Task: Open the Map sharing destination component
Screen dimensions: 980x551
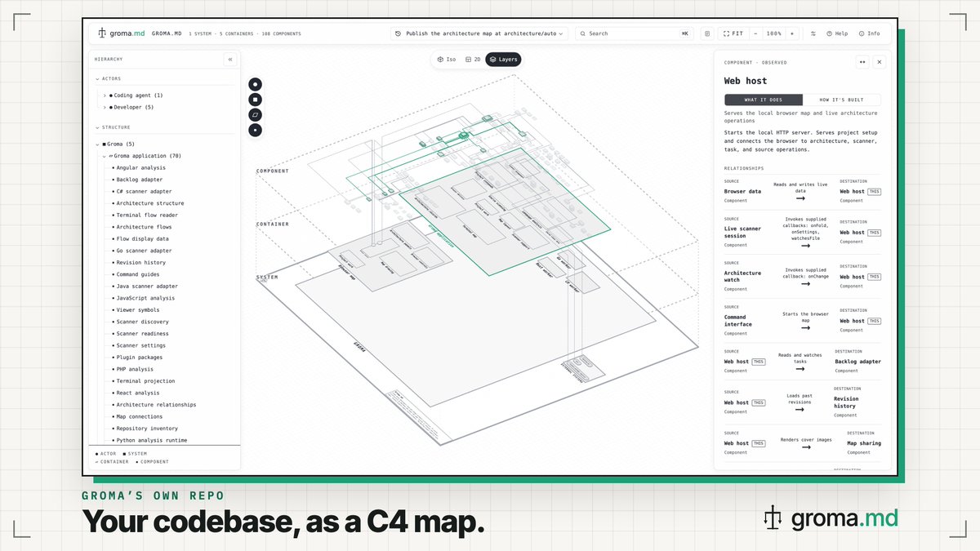Action: pyautogui.click(x=864, y=443)
